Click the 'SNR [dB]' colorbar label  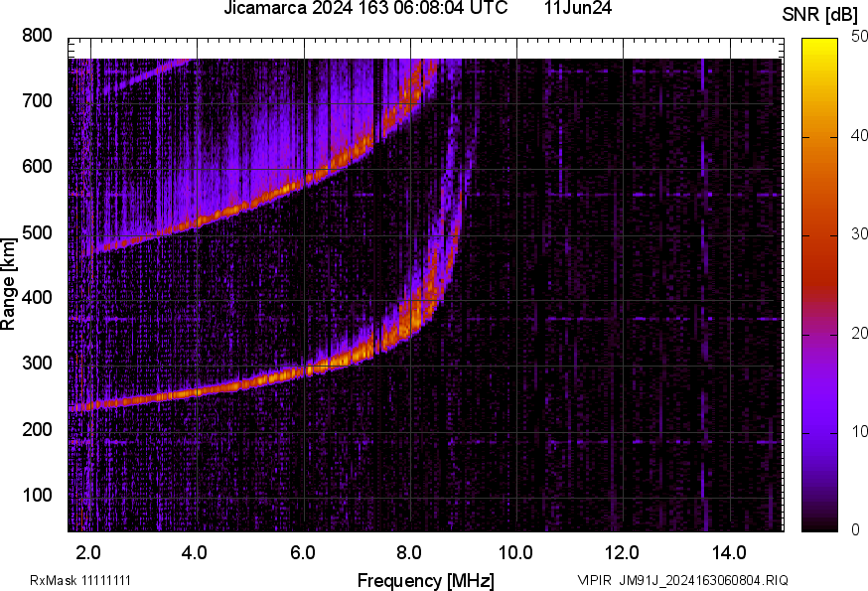[x=820, y=15]
